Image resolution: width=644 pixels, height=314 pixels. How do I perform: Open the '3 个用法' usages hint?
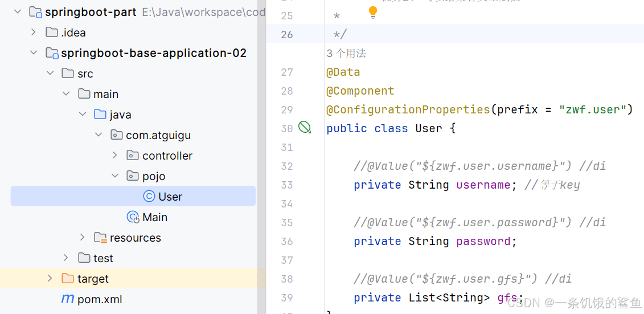pyautogui.click(x=346, y=54)
